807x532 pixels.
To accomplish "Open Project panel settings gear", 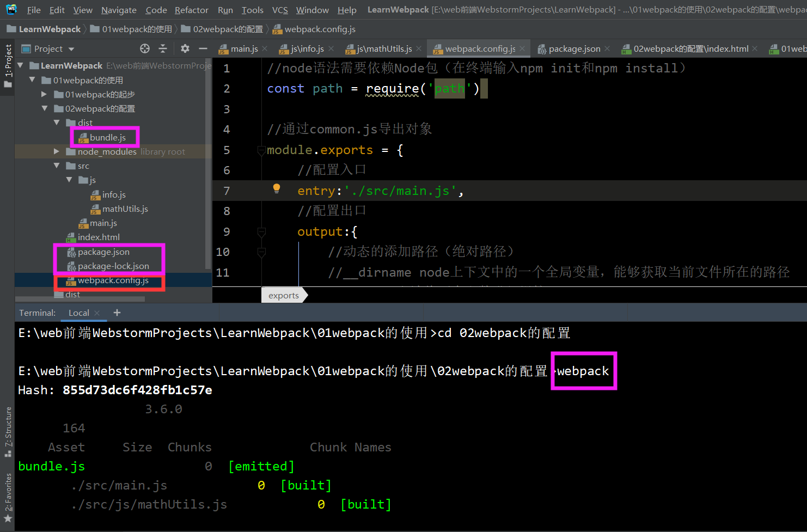I will point(185,48).
